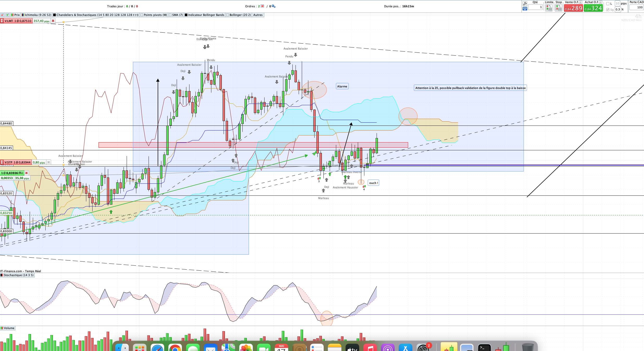
Task: Click the Qté quantity input field
Action: [x=535, y=7]
